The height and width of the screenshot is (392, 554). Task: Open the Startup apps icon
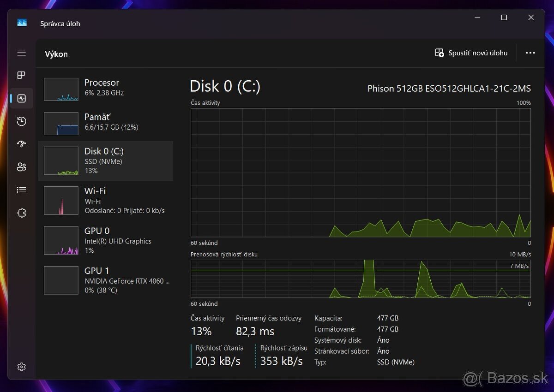pos(21,144)
